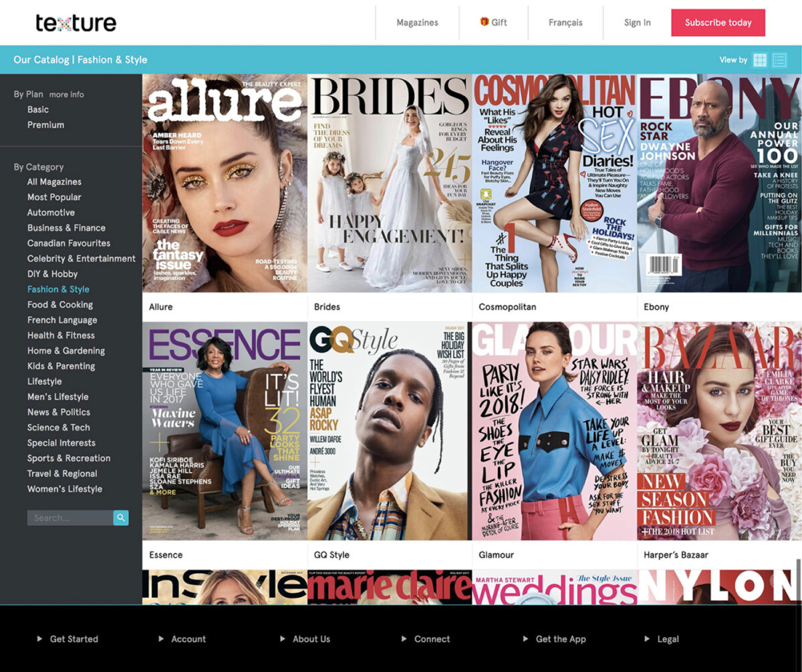Open DIY & Hobby category
802x672 pixels.
(x=53, y=274)
